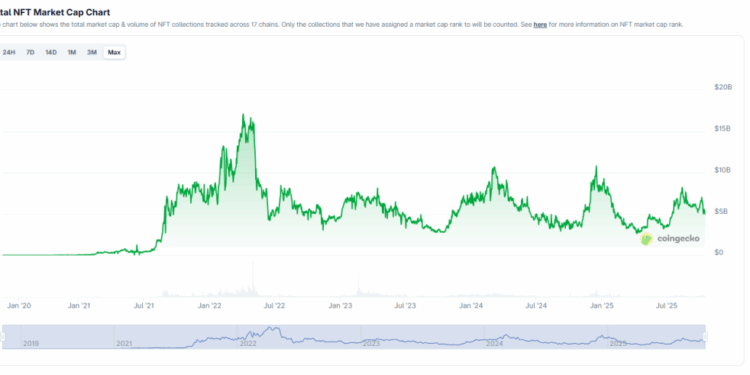This screenshot has width=750, height=375.
Task: Click the $5B y-axis label
Action: click(x=721, y=211)
